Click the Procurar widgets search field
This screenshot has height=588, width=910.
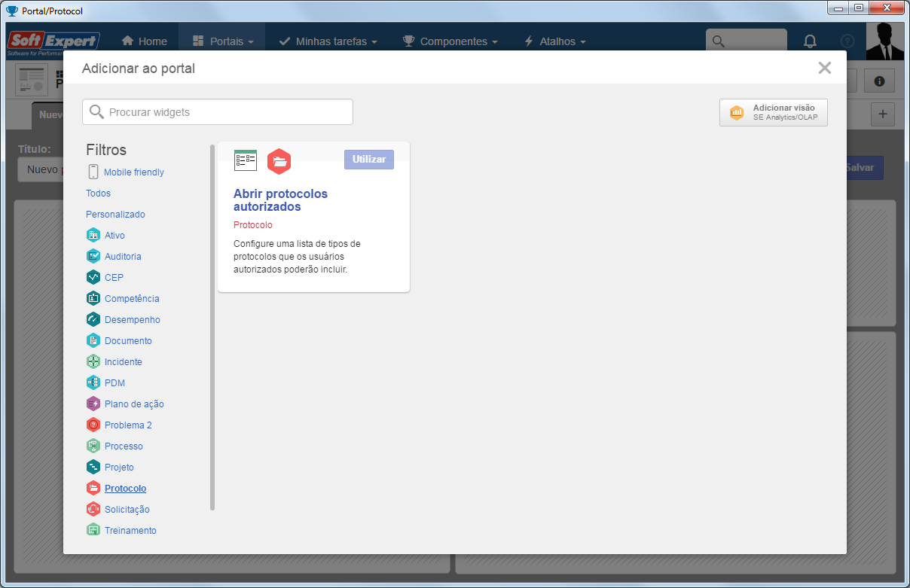click(218, 112)
